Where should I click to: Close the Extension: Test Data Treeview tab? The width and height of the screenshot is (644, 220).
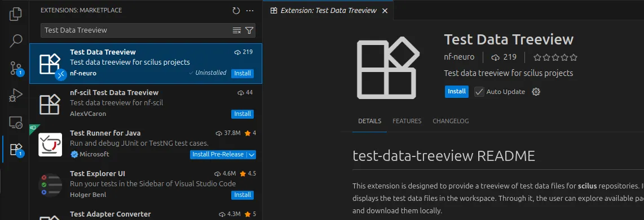click(385, 11)
